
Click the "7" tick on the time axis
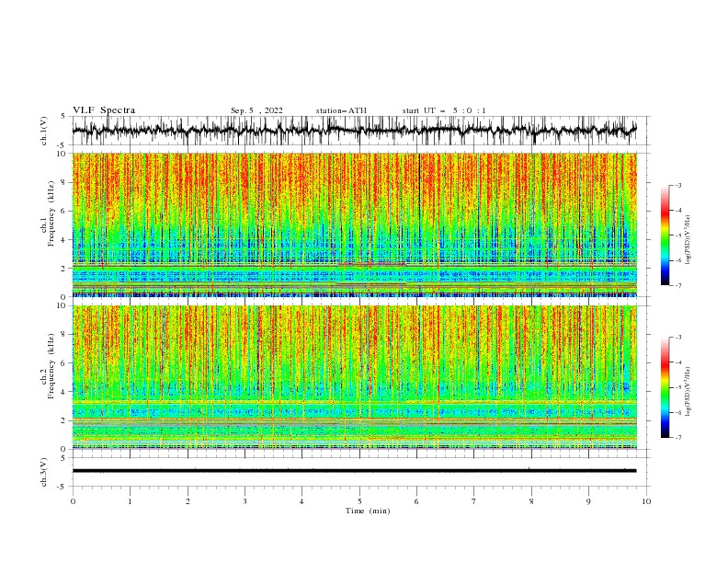(x=474, y=501)
